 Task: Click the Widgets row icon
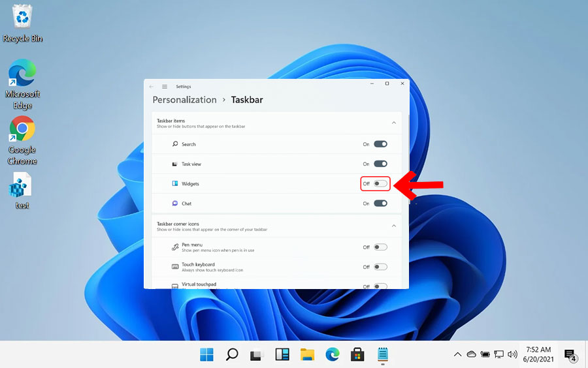[174, 183]
